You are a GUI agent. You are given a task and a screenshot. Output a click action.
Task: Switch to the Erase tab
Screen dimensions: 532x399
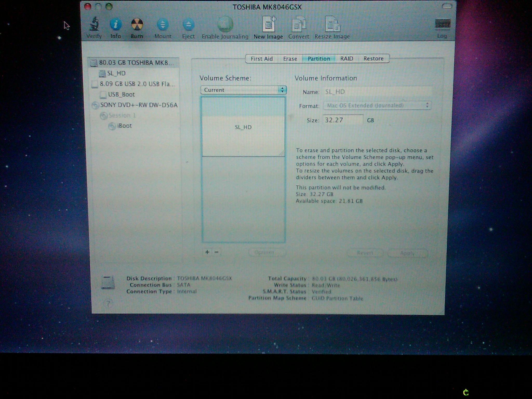[x=290, y=59]
